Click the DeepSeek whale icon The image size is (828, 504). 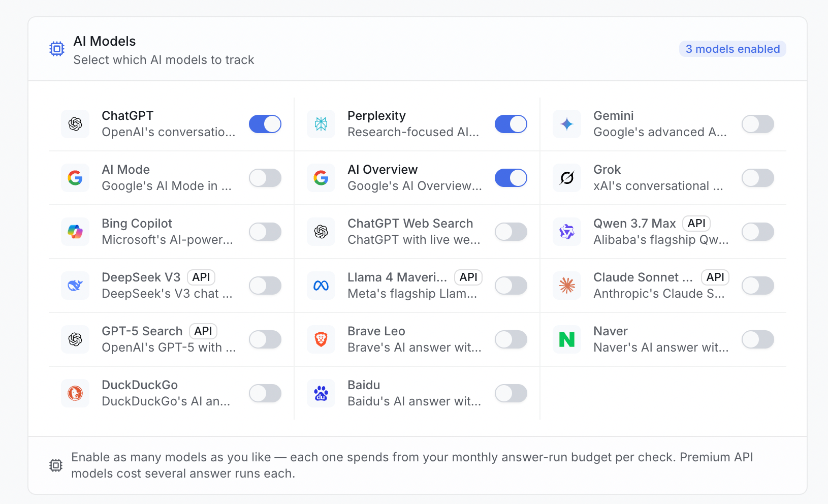click(x=75, y=286)
